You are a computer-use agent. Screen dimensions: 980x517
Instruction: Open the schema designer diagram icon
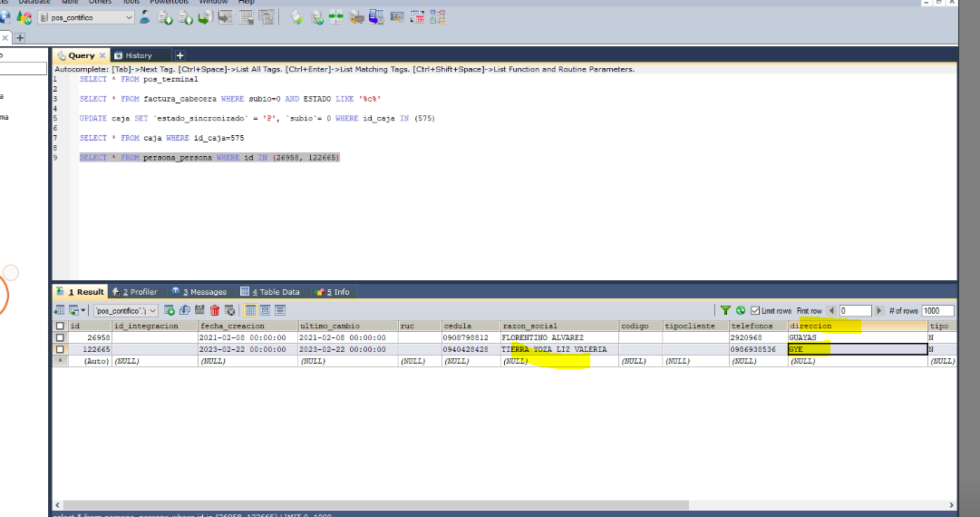pos(438,17)
